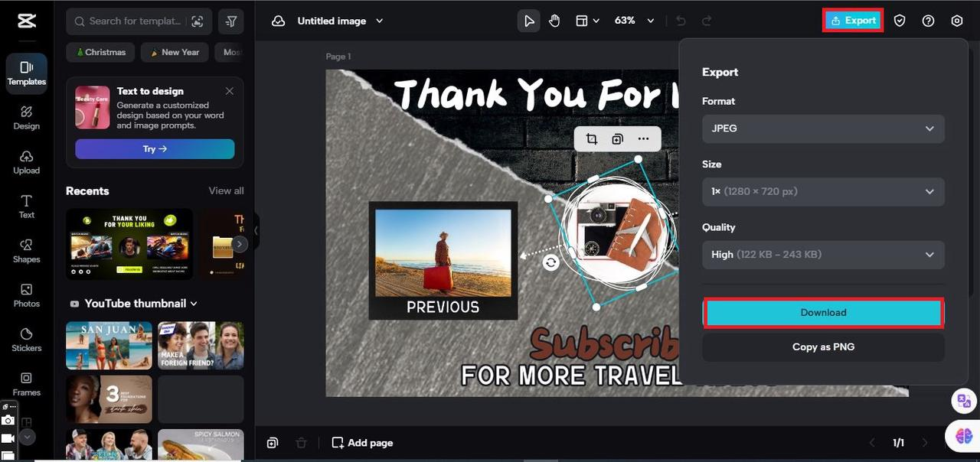Open the help question mark icon
The image size is (980, 462).
[x=928, y=21]
